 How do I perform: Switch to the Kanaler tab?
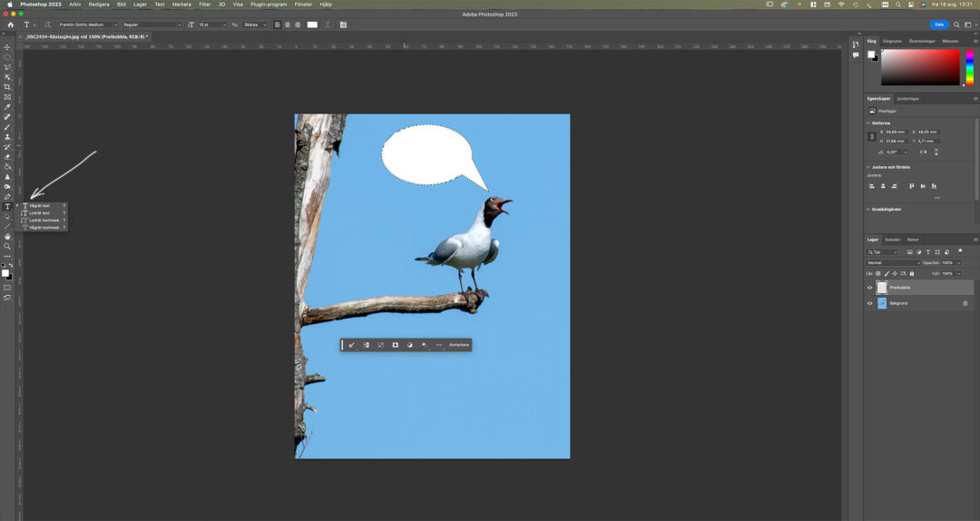click(893, 240)
